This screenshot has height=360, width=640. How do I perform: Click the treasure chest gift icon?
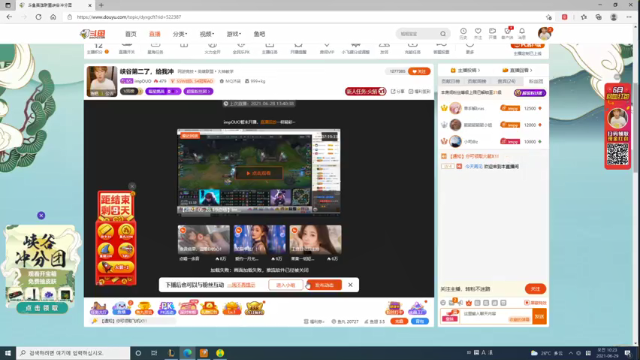(209, 308)
